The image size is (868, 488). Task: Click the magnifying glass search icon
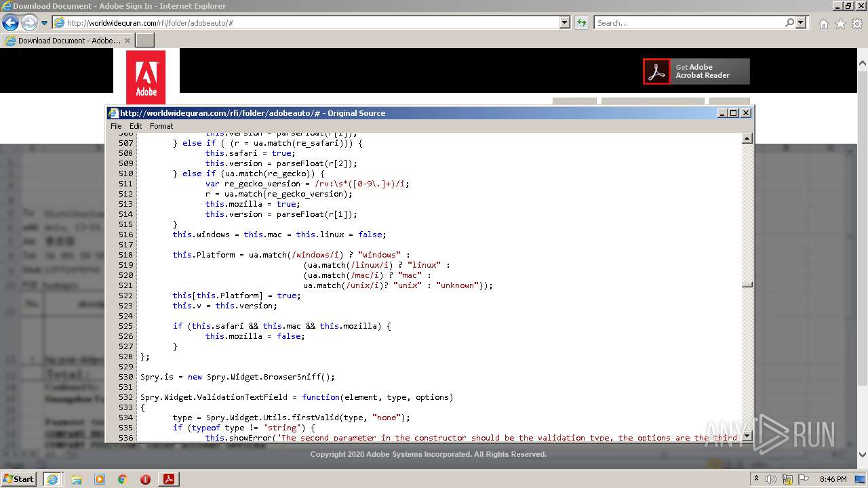pyautogui.click(x=789, y=23)
